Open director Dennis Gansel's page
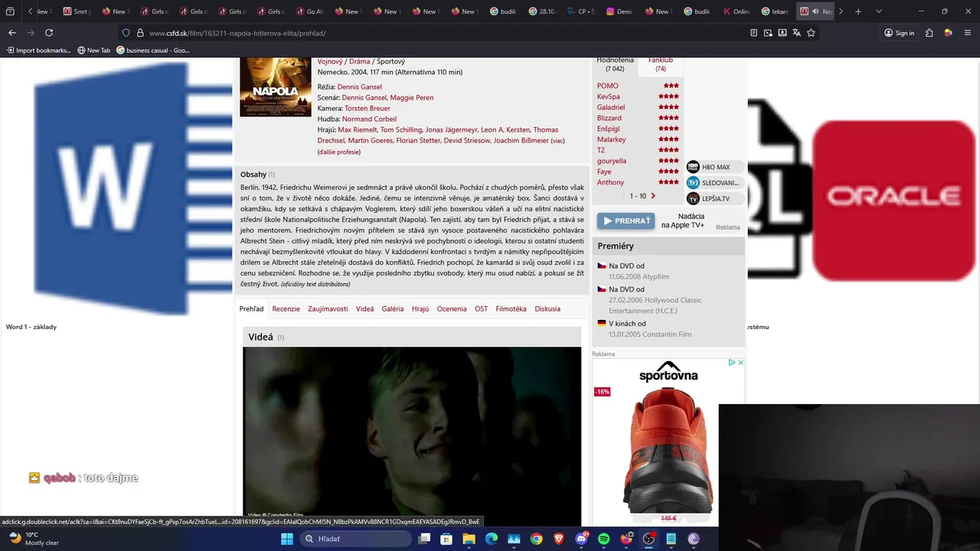Image resolution: width=980 pixels, height=551 pixels. (359, 86)
